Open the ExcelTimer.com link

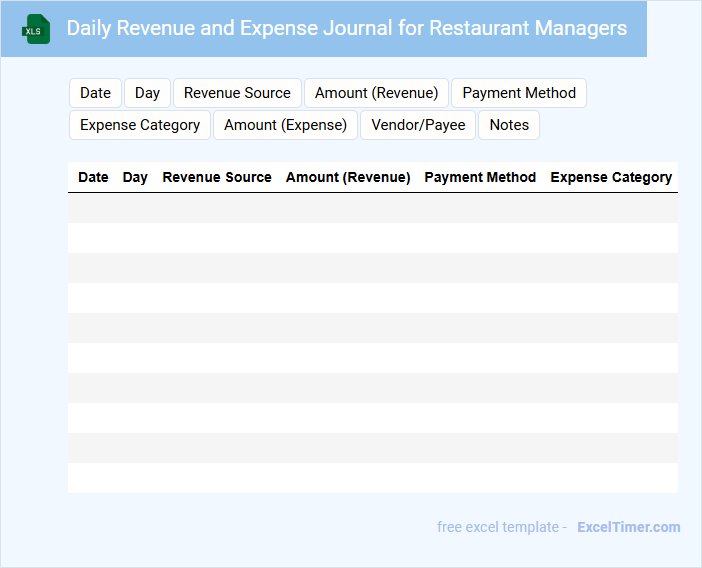(628, 527)
